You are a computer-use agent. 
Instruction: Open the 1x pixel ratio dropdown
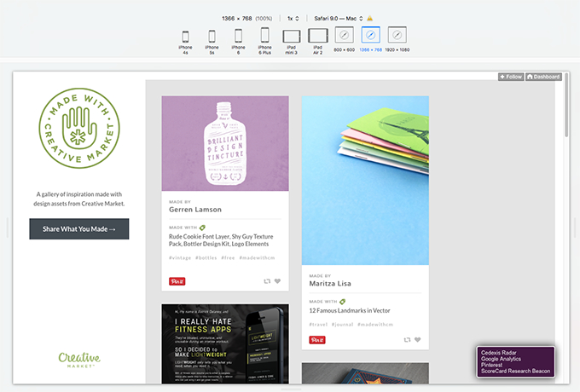(x=293, y=18)
